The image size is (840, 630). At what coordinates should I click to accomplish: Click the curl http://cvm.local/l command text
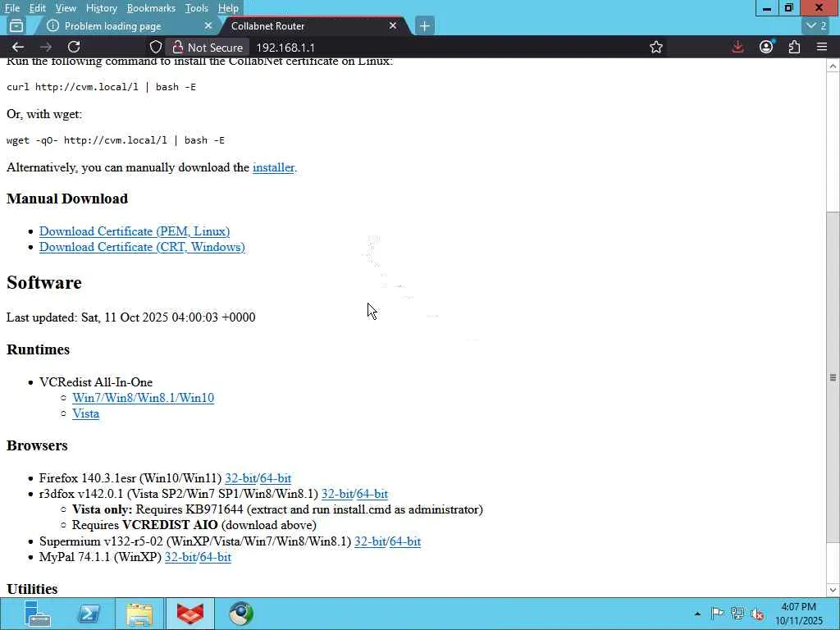coord(101,87)
